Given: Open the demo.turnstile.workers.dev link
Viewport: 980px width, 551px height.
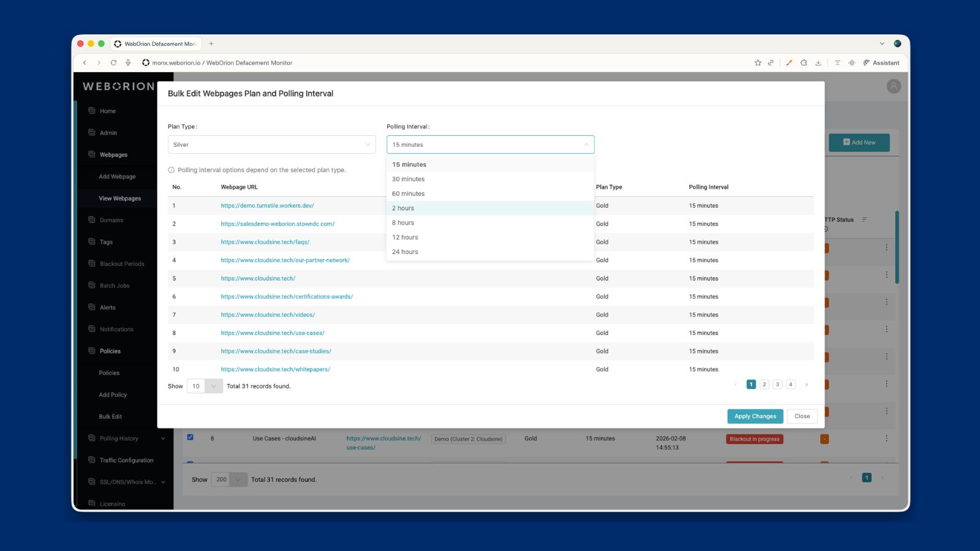Looking at the screenshot, I should click(x=267, y=206).
